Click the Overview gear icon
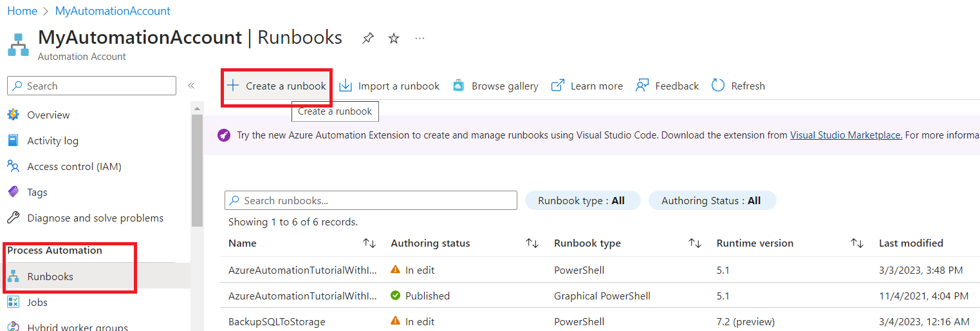This screenshot has height=331, width=980. [x=13, y=115]
